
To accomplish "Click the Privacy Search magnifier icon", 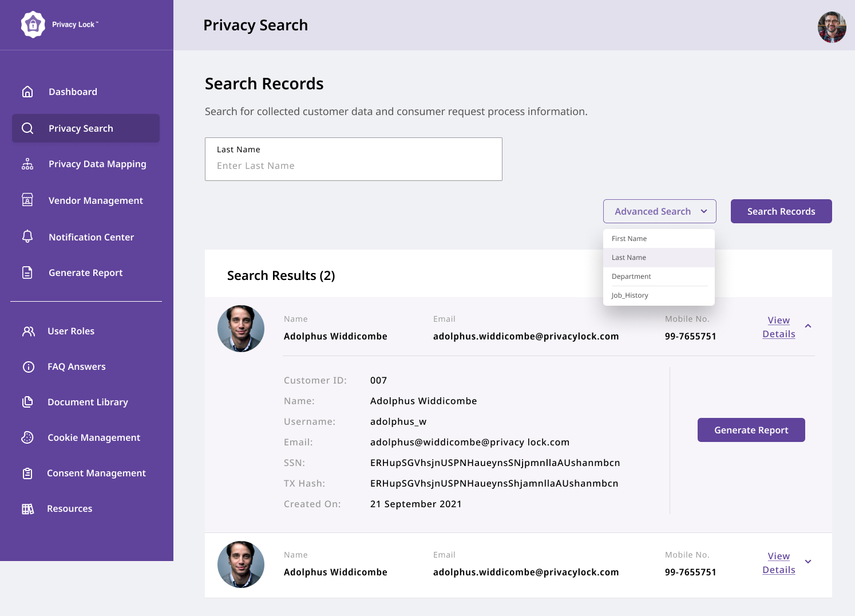I will pos(27,128).
